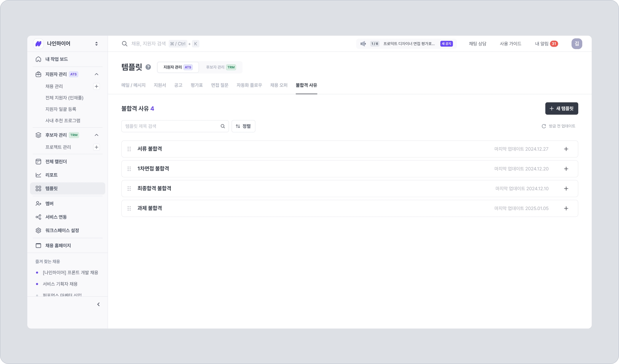Switch to 지원자 관리 ATS toggle

[178, 67]
